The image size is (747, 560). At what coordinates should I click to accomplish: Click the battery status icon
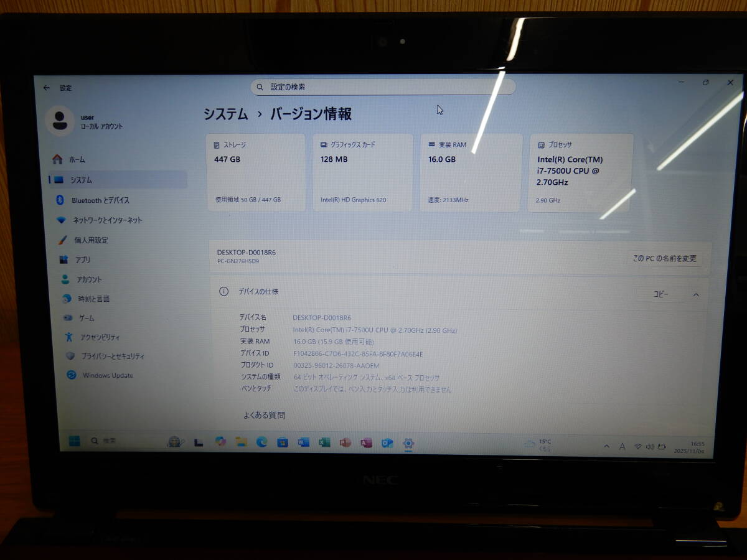(661, 447)
